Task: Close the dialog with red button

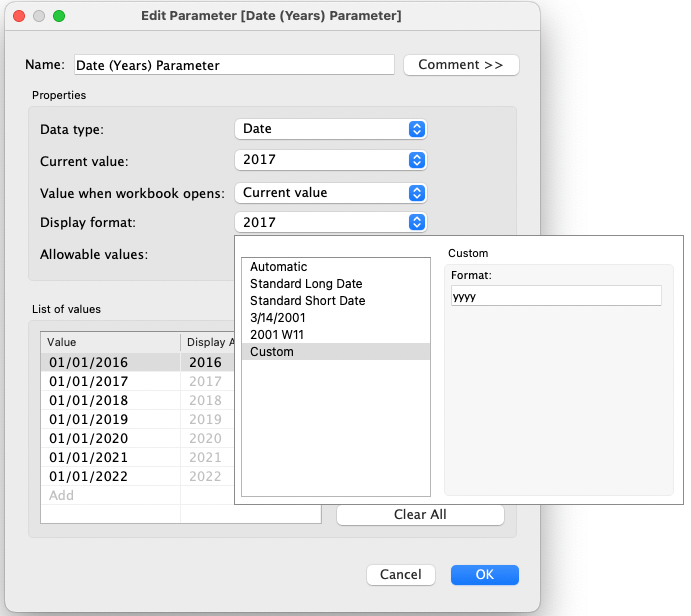Action: [x=19, y=17]
